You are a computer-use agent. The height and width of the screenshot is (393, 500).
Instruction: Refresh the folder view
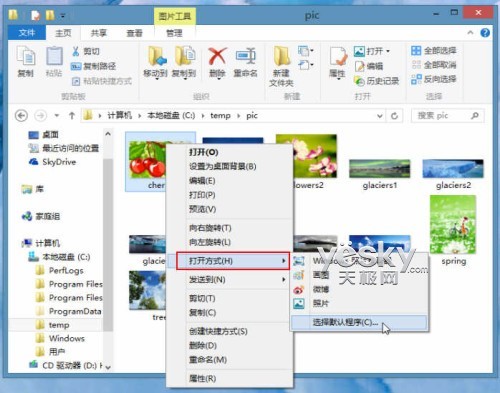click(394, 116)
